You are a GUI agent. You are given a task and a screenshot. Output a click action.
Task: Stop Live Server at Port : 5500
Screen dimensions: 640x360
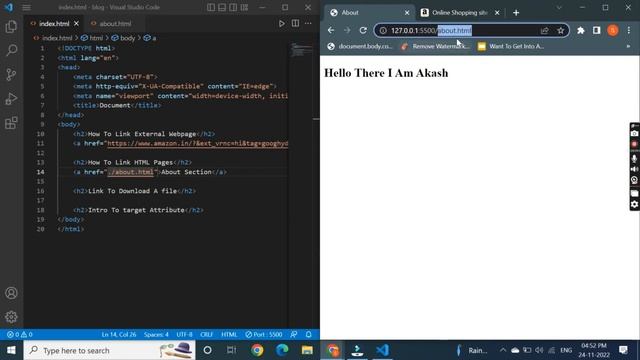tap(264, 334)
